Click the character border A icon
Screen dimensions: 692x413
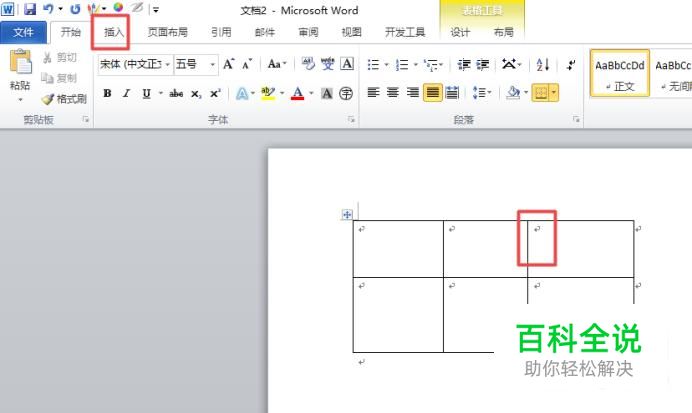[x=347, y=64]
